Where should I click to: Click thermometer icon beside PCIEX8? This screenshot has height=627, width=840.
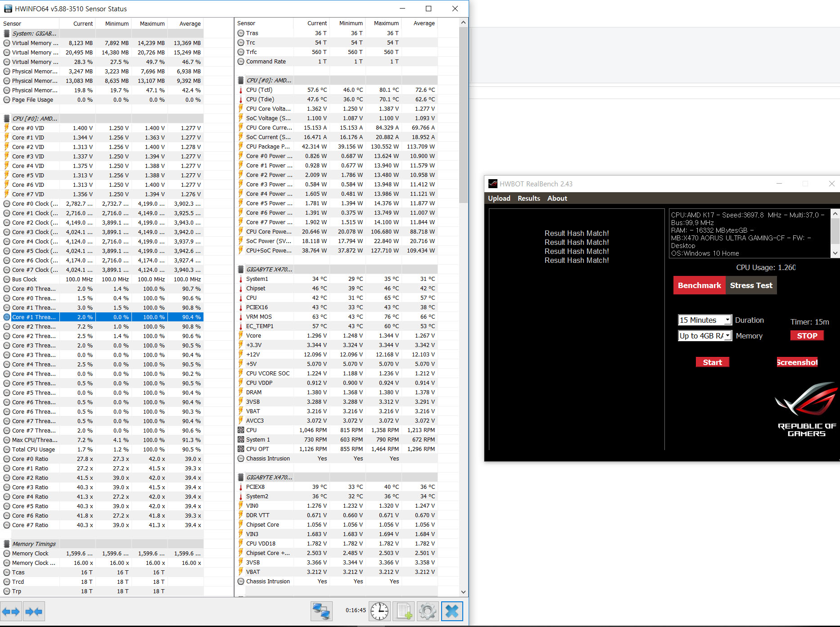point(241,487)
